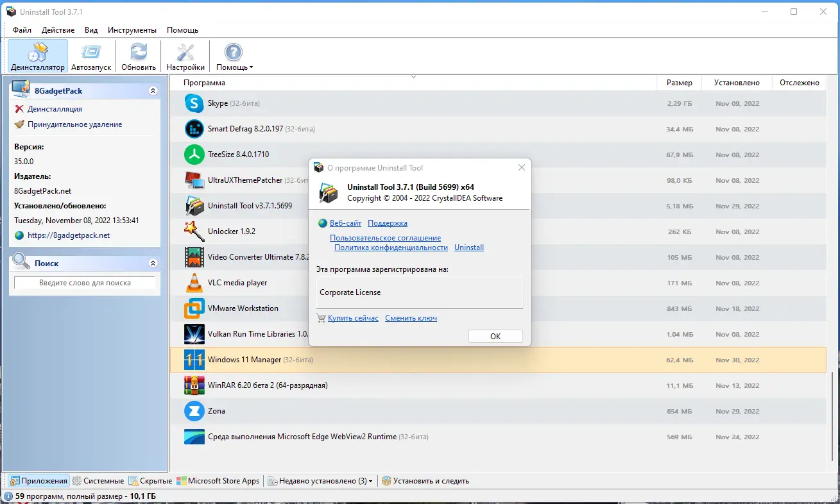840x504 pixels.
Task: Select the VLC media player row text
Action: [x=237, y=283]
